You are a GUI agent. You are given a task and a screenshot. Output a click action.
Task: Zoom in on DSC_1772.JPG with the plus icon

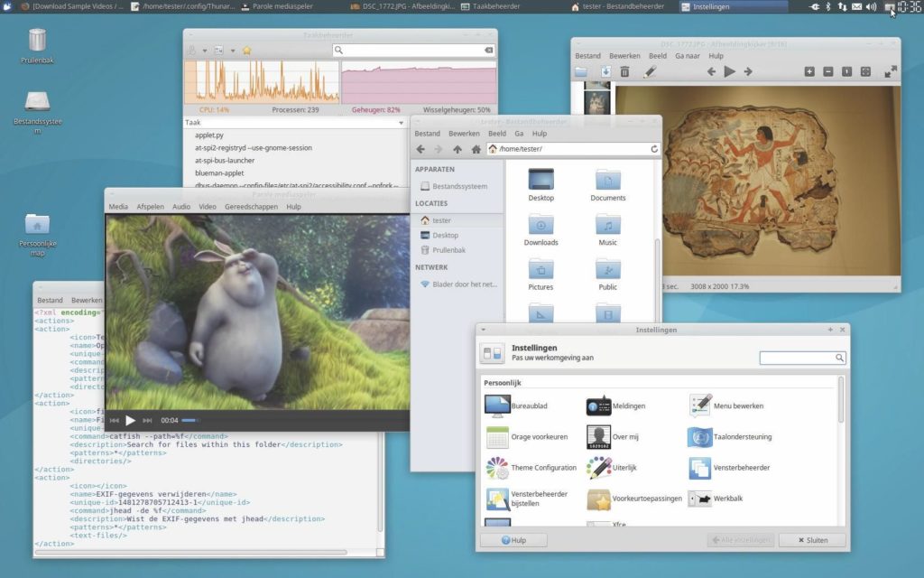pos(808,70)
